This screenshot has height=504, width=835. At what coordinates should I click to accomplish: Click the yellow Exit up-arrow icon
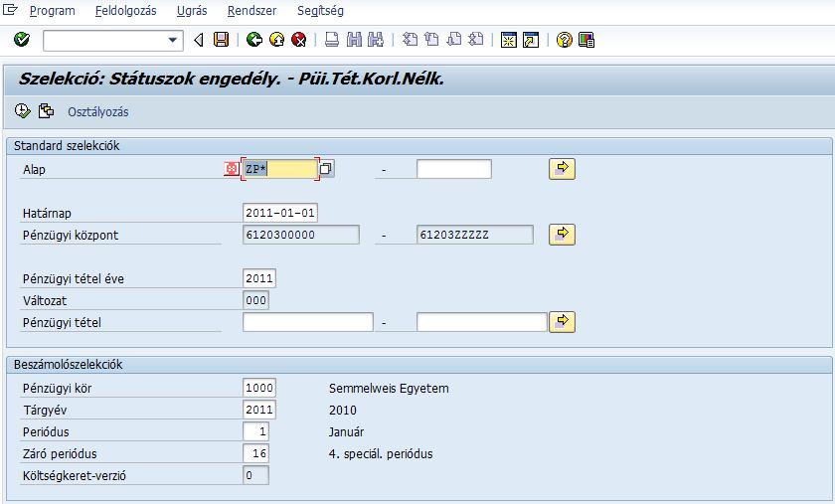(x=277, y=40)
